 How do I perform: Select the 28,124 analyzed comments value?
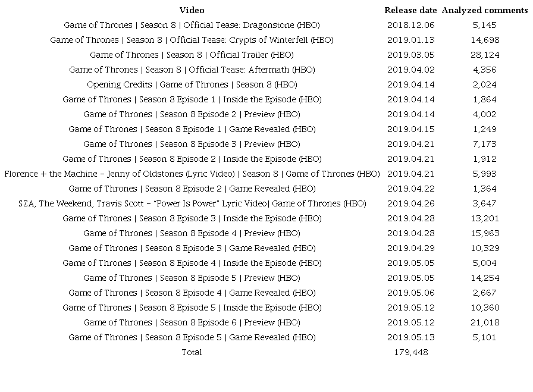coord(482,55)
